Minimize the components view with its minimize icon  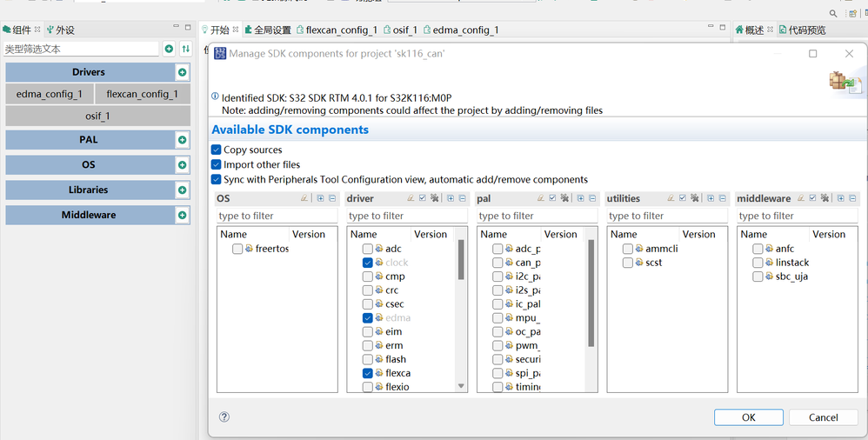tap(176, 27)
